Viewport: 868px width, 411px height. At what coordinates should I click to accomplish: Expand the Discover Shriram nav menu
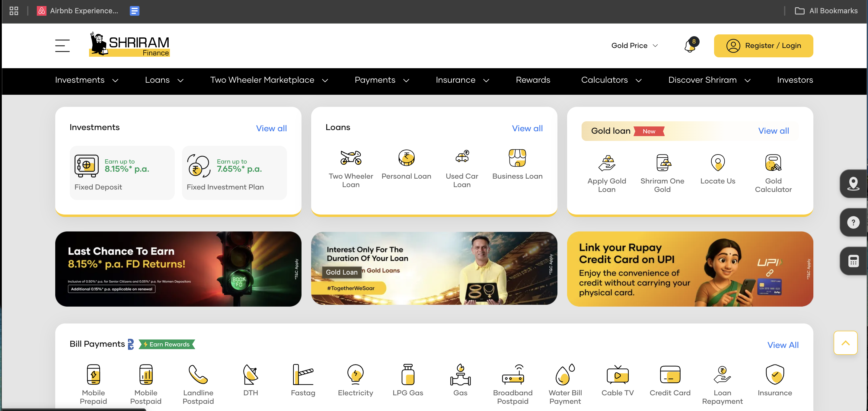click(709, 80)
